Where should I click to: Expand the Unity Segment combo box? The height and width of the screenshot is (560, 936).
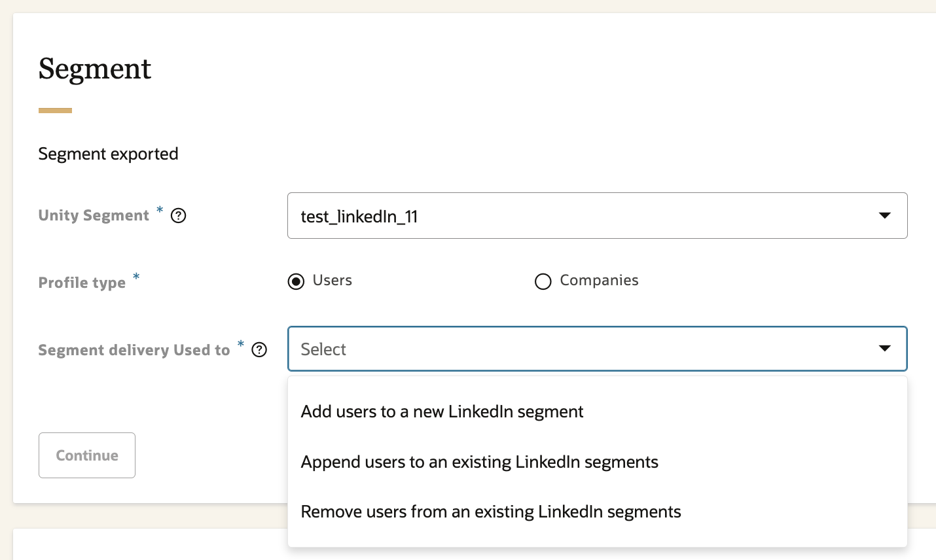pos(597,215)
